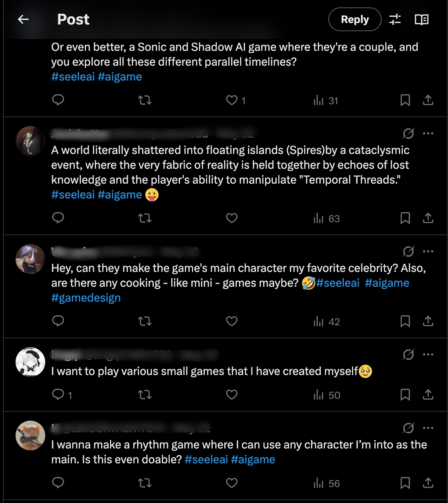Share the small games post
This screenshot has height=503, width=448.
coord(428,395)
